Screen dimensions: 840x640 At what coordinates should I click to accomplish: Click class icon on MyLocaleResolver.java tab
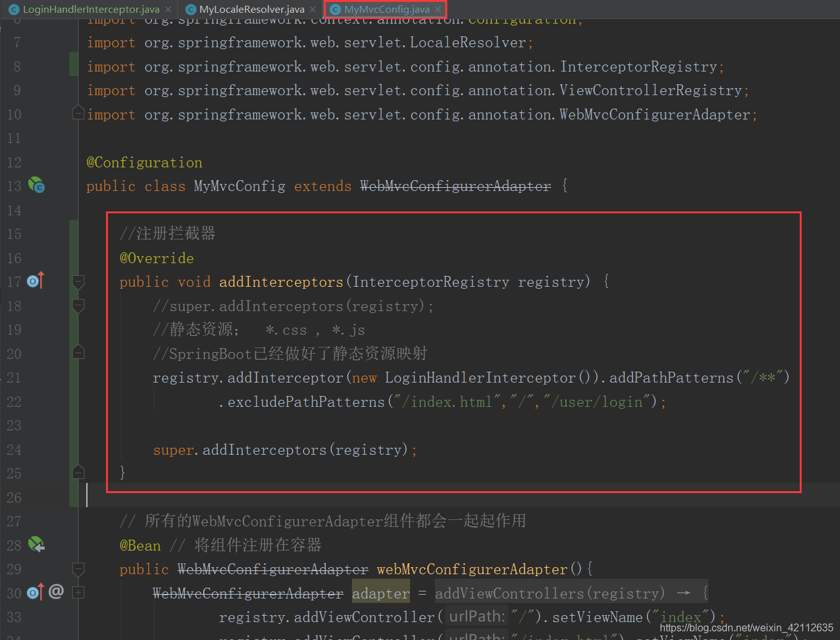coord(190,10)
